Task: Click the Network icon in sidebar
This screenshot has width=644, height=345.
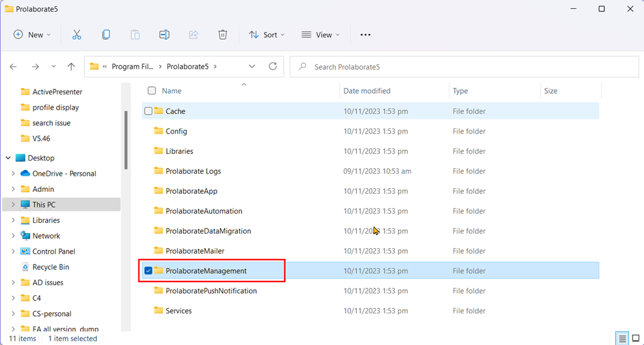Action: point(25,235)
